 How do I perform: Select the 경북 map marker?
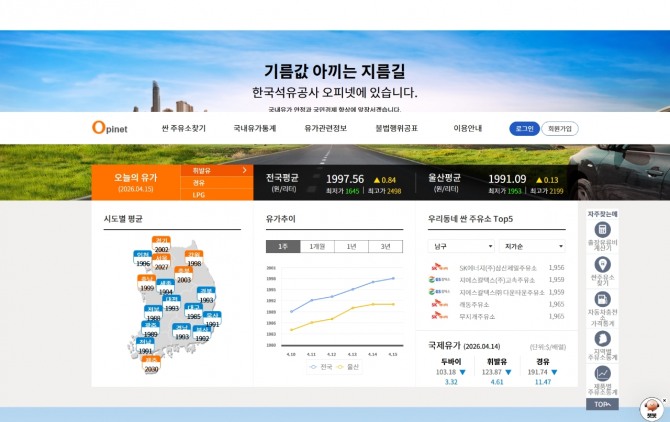point(206,296)
